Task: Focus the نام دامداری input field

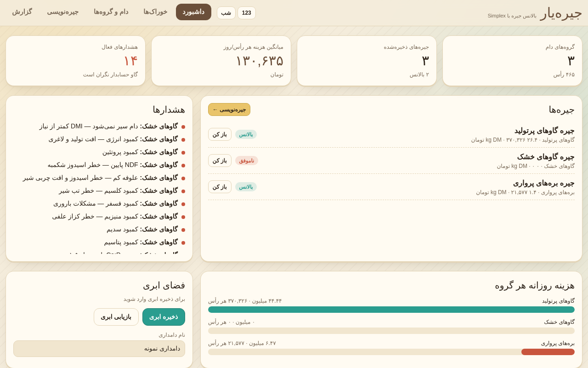Action: click(99, 349)
